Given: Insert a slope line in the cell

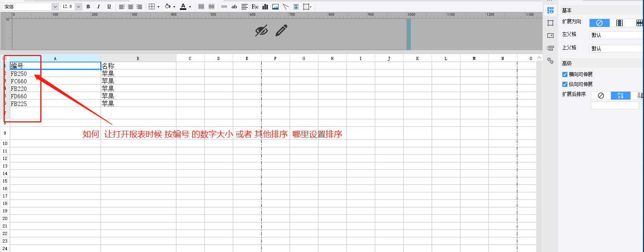Looking at the screenshot, I should point(286,7).
